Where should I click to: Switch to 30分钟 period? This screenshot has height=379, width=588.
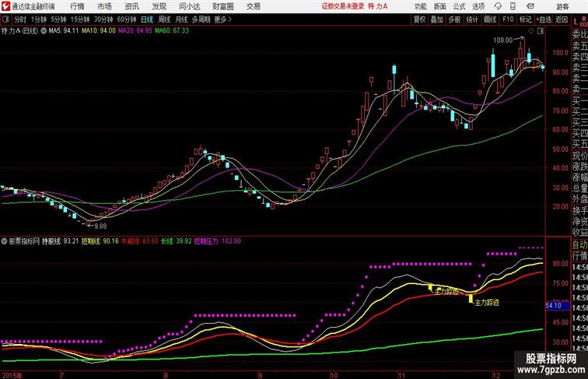[x=103, y=19]
